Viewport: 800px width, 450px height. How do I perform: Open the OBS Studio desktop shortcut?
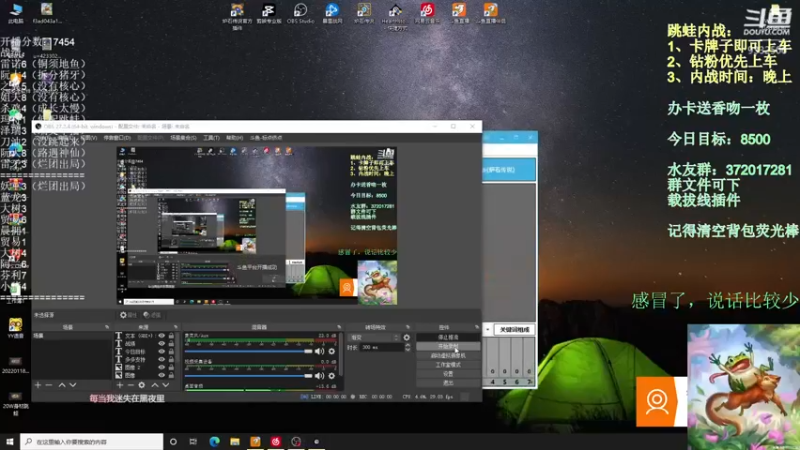click(300, 13)
